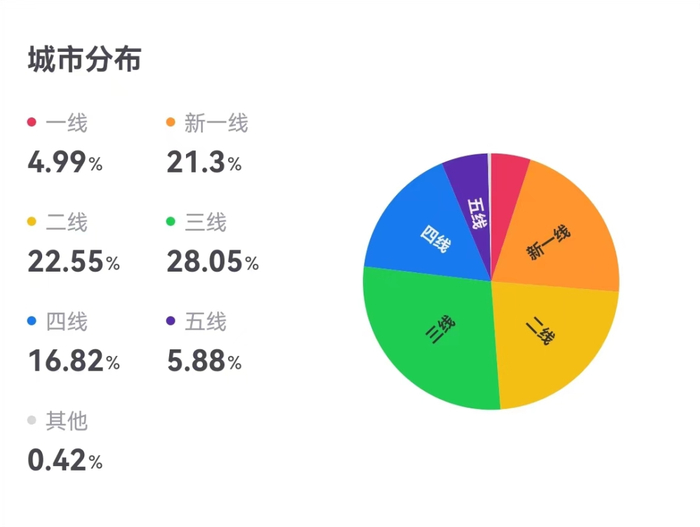The image size is (700, 527).
Task: Click the 28.05% value for 三线
Action: coord(212,262)
